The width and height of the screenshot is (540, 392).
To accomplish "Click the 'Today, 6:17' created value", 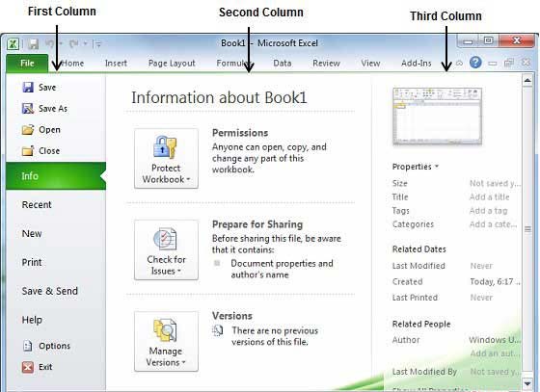I will click(495, 281).
